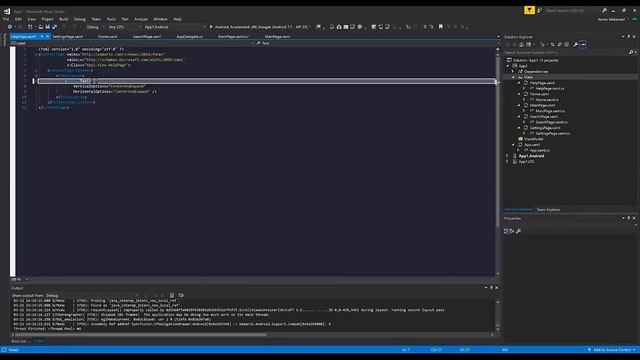The image size is (640, 360).
Task: Click the Home icon in Solution Explorer
Action: [x=521, y=44]
